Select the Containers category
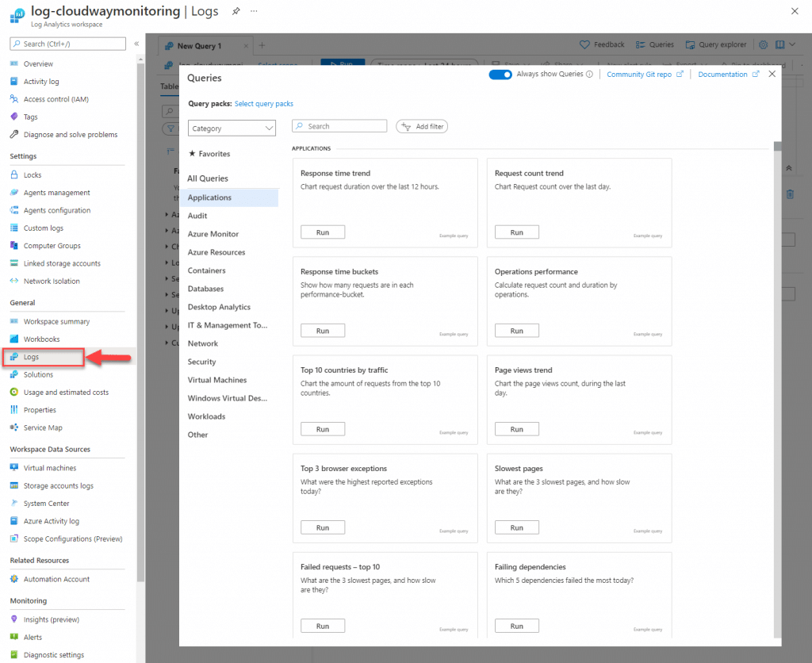The image size is (812, 663). (207, 270)
